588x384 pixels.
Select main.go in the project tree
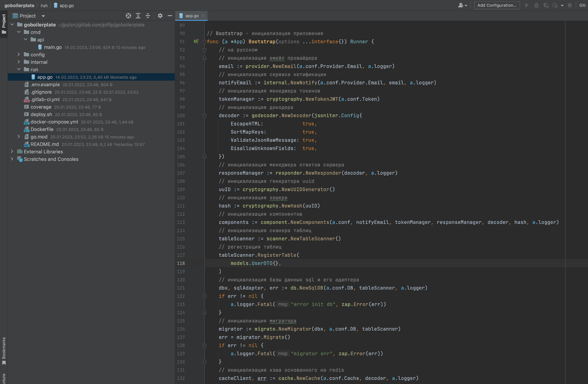(53, 47)
